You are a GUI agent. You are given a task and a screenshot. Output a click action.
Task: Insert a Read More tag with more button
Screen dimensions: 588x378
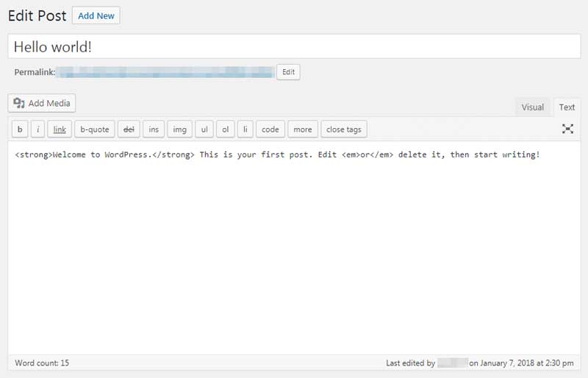coord(303,129)
